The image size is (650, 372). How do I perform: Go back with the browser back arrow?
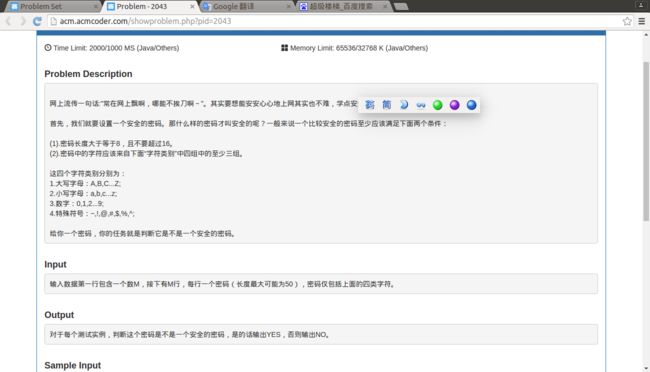pyautogui.click(x=8, y=21)
